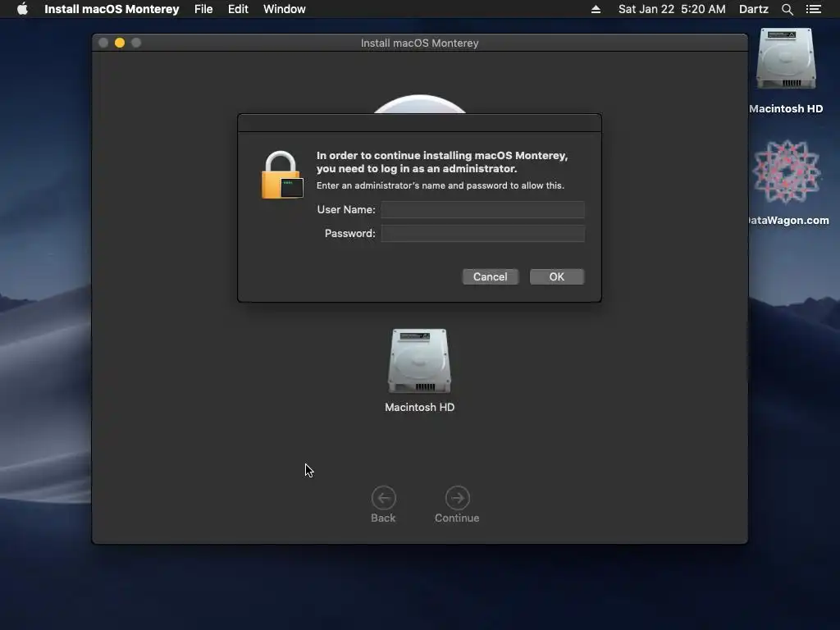Click the Macintosh HD desktop label
Screen dimensions: 840x630
point(786,109)
